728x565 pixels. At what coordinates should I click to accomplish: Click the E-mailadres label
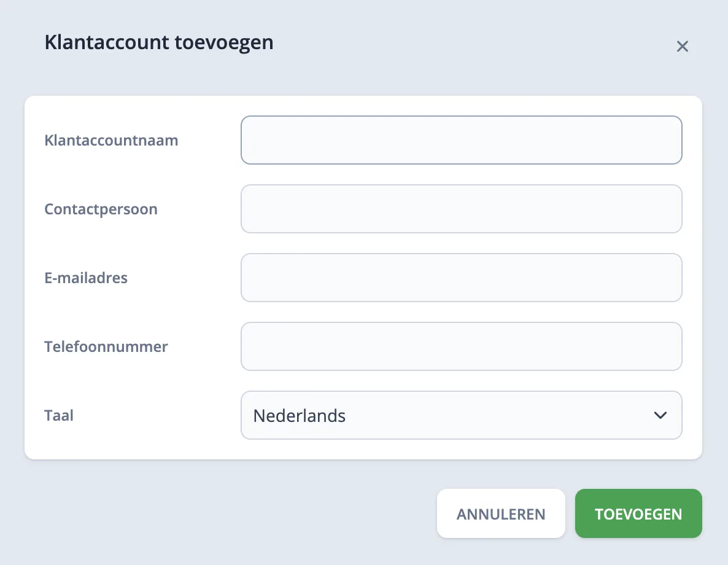click(x=86, y=278)
